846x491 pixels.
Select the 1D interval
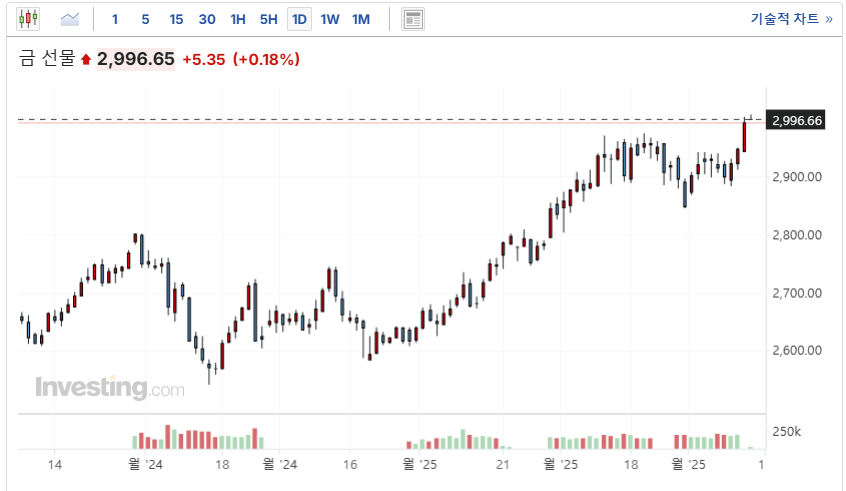(x=299, y=19)
